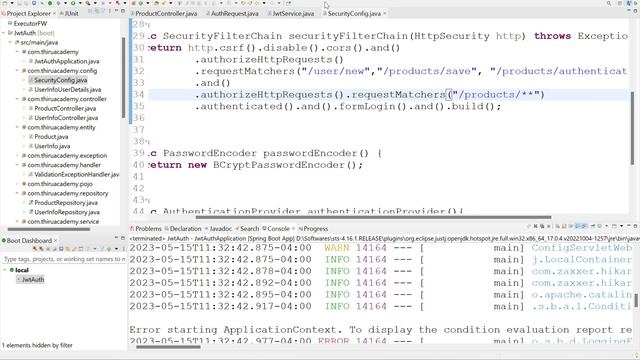The image size is (640, 360).
Task: Click BCryptPasswordEncoder text on line 40
Action: coord(279,165)
